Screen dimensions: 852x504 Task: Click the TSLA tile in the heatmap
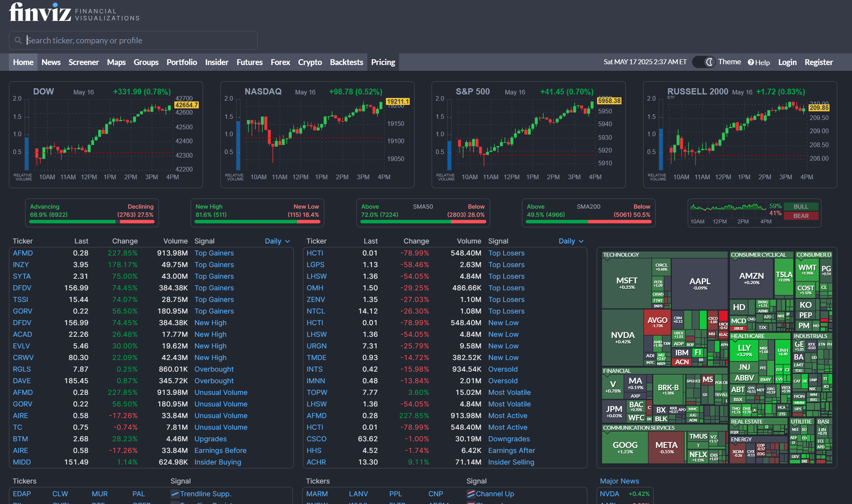(784, 276)
